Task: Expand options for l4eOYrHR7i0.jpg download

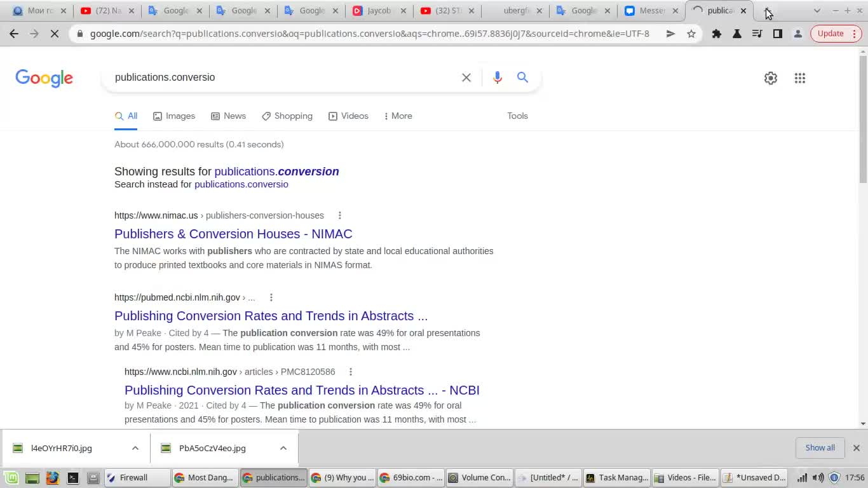Action: point(135,448)
